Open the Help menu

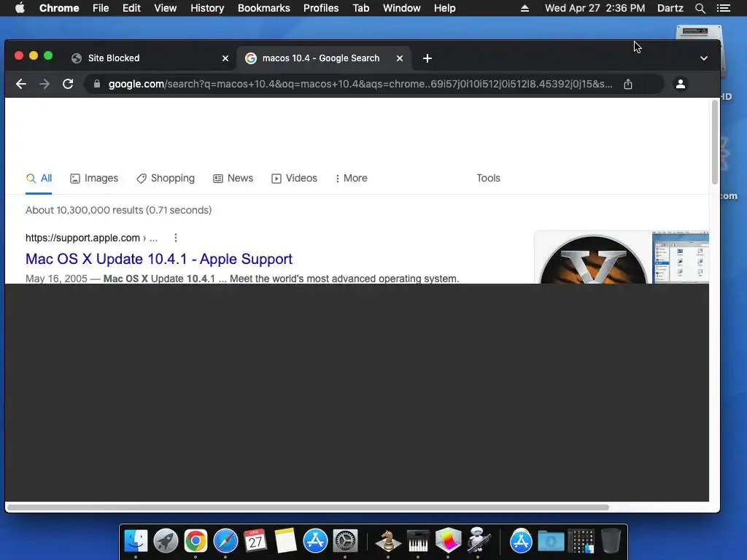pos(444,8)
